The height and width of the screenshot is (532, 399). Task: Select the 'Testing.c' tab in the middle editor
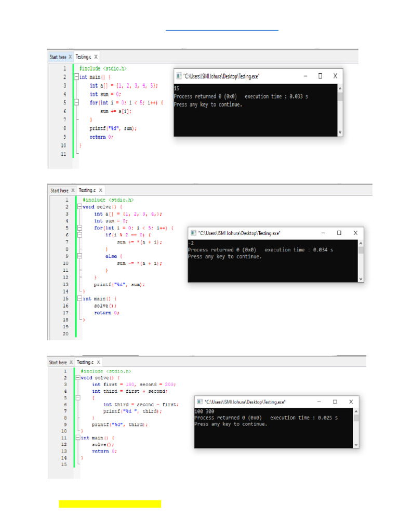click(87, 190)
